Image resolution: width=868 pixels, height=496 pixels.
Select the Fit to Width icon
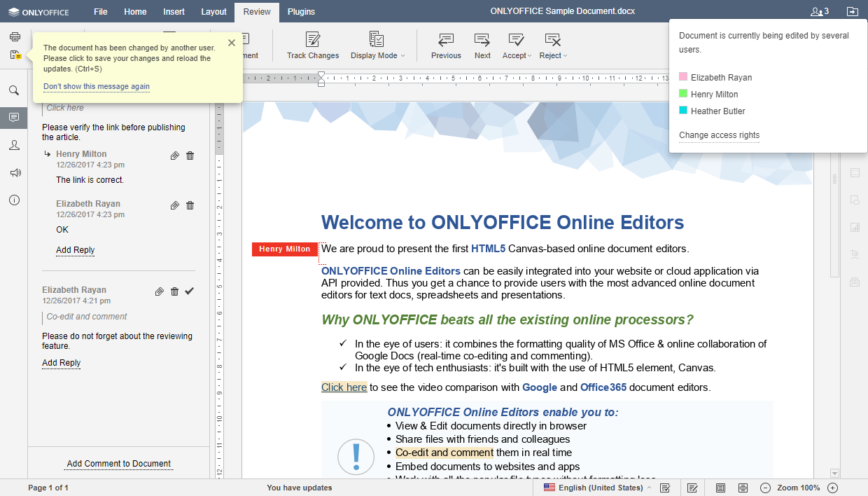(x=743, y=487)
